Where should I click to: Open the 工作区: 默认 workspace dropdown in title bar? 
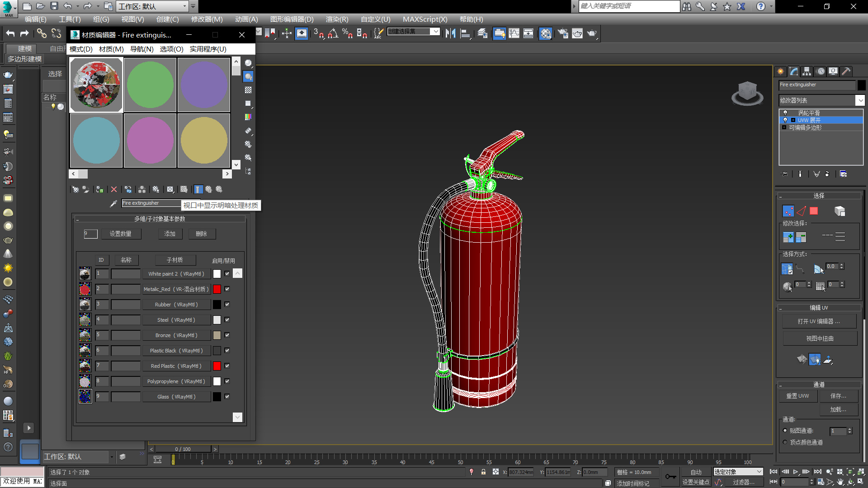tap(152, 6)
